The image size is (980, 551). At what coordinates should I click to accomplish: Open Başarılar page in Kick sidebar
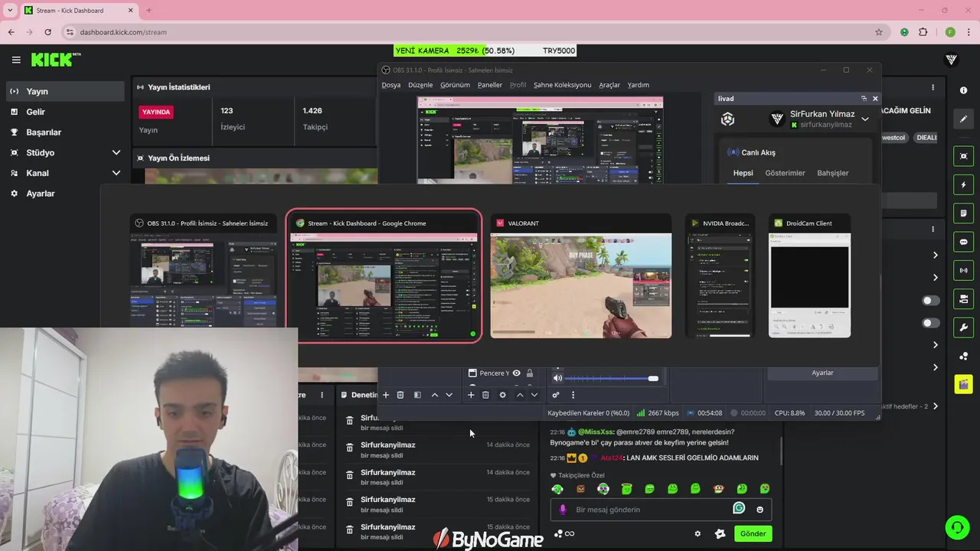(65, 132)
